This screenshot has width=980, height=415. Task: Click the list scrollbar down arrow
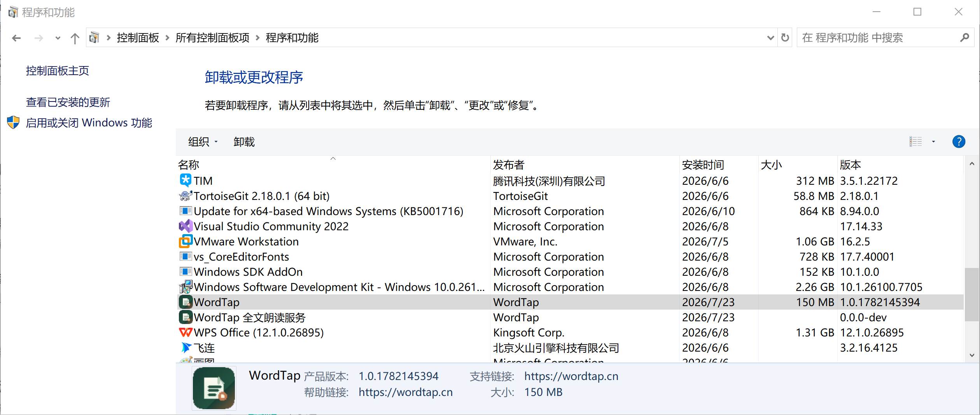tap(972, 355)
